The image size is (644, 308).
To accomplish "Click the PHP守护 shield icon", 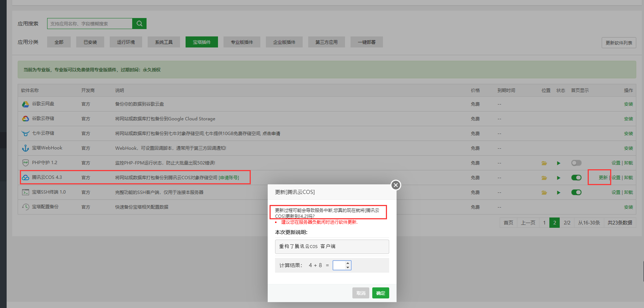I will coord(25,163).
